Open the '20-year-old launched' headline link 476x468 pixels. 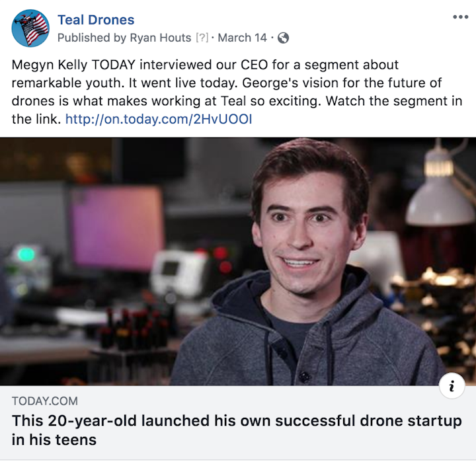[237, 421]
